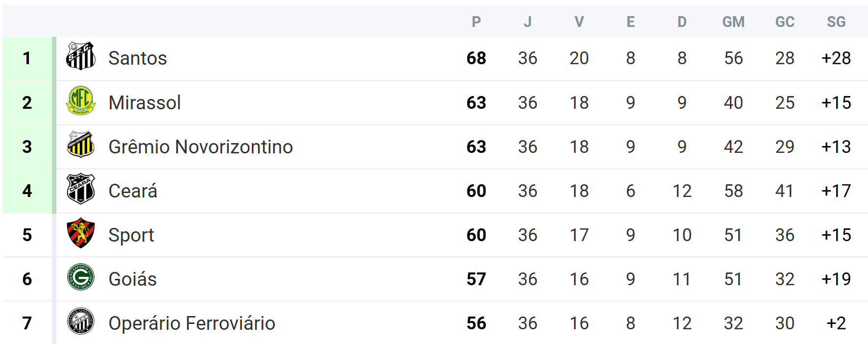The image size is (868, 344).
Task: Click the Mirassol club crest
Action: click(80, 100)
